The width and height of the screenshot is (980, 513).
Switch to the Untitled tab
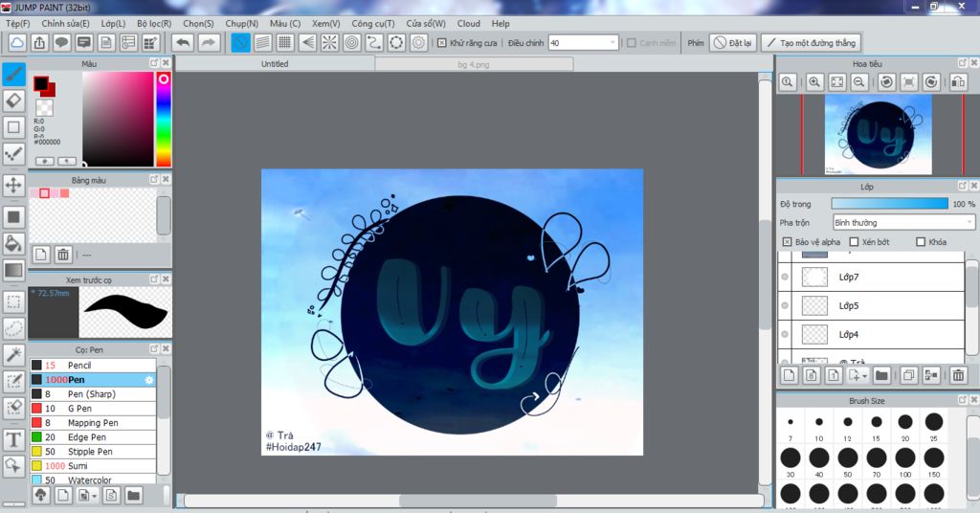(x=275, y=64)
